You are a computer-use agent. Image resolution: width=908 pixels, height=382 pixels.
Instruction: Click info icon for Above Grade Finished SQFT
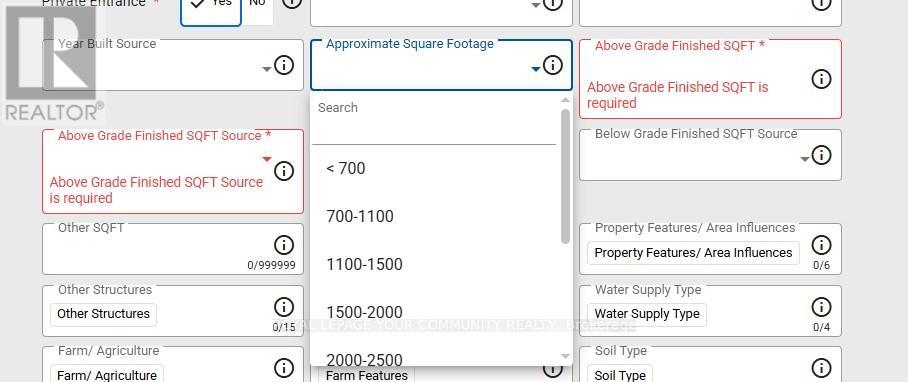[821, 79]
